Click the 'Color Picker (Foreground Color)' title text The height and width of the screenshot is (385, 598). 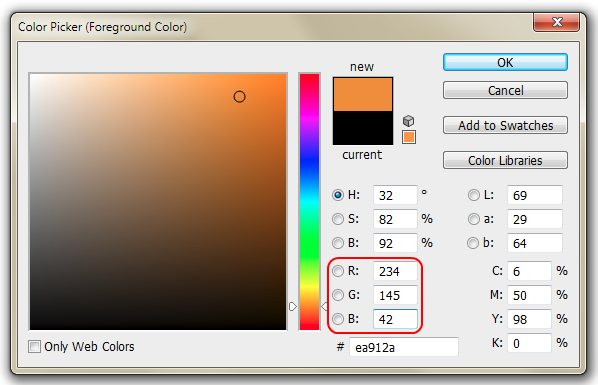103,27
